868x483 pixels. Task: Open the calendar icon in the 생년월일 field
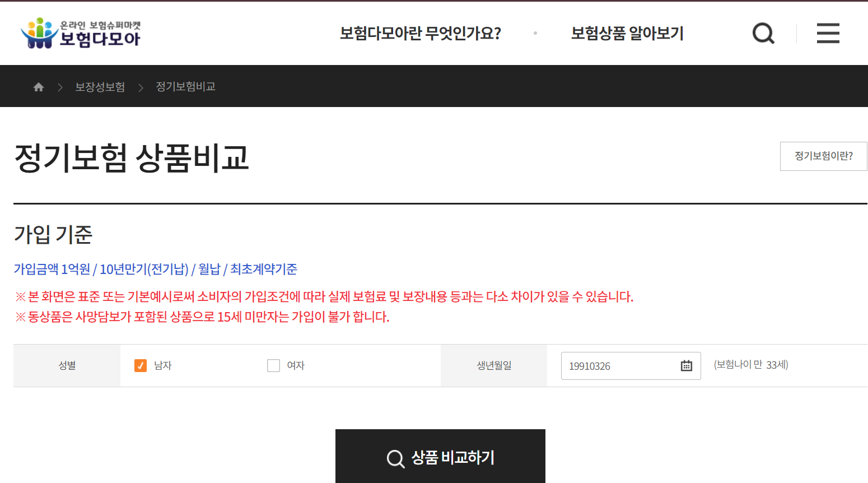click(x=688, y=365)
